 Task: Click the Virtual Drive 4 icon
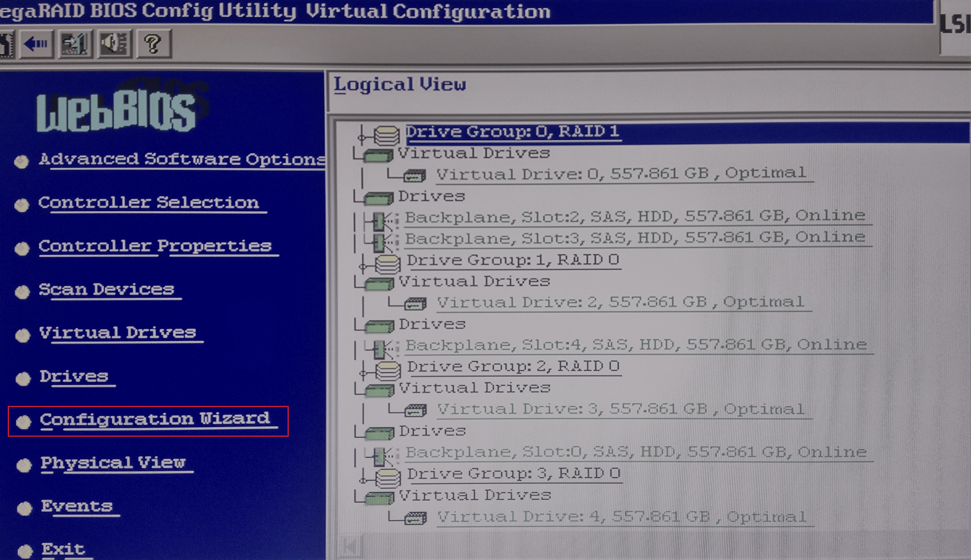pyautogui.click(x=415, y=518)
